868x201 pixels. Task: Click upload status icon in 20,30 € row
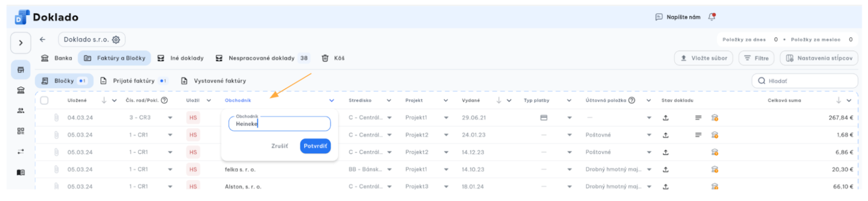(666, 170)
